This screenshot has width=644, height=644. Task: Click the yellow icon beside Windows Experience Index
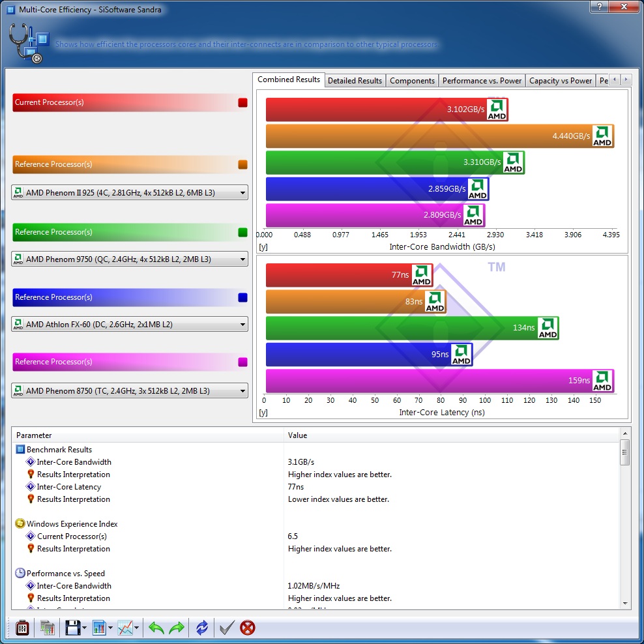20,523
